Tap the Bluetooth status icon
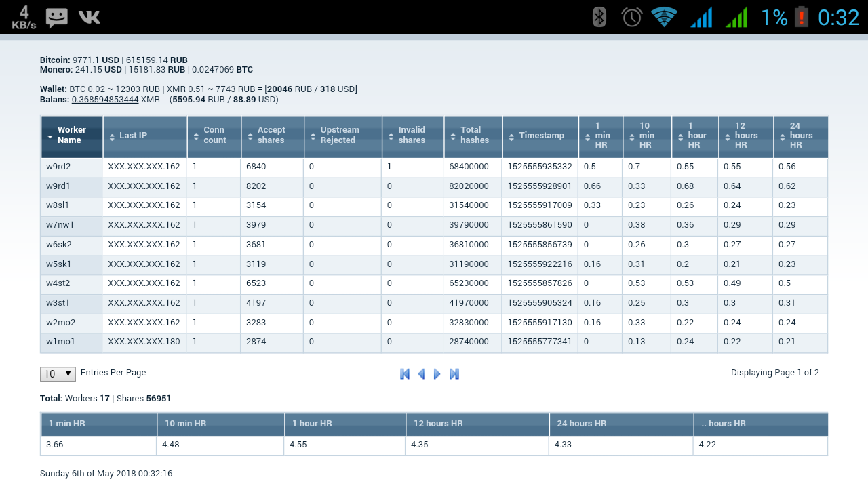Screen dimensions: 868x488 pos(598,16)
